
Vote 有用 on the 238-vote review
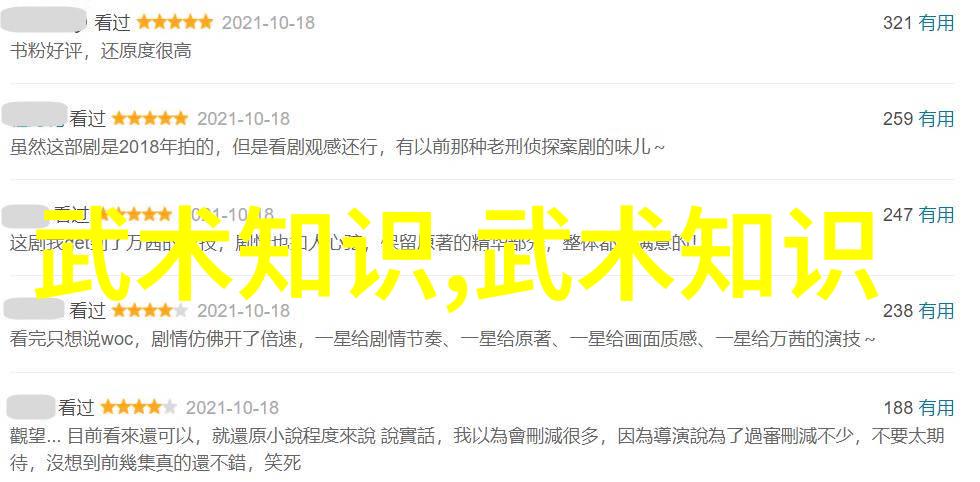tap(936, 311)
